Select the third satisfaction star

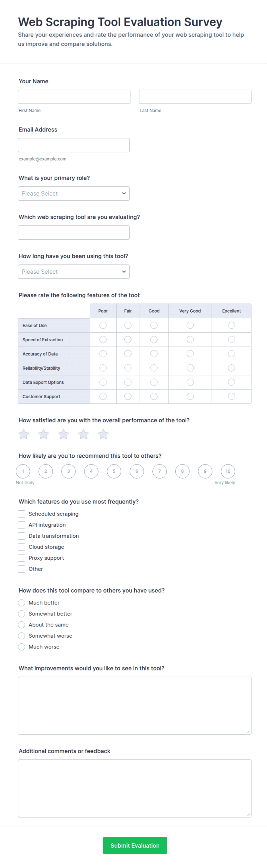click(63, 434)
